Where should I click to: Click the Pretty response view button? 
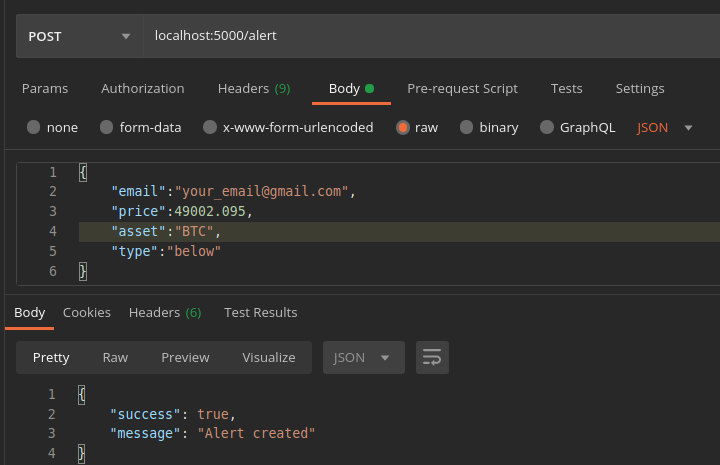pyautogui.click(x=51, y=357)
